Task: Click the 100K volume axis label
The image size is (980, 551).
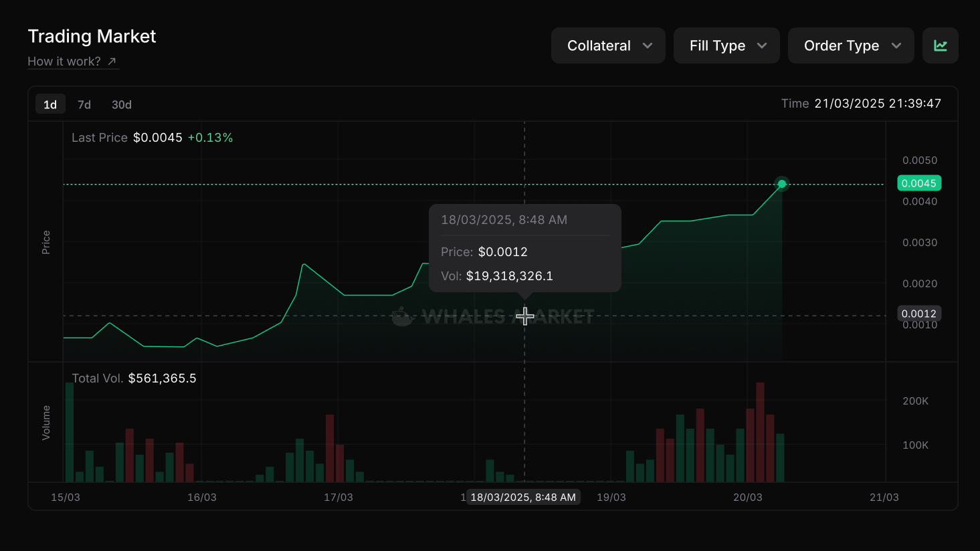Action: click(x=916, y=445)
